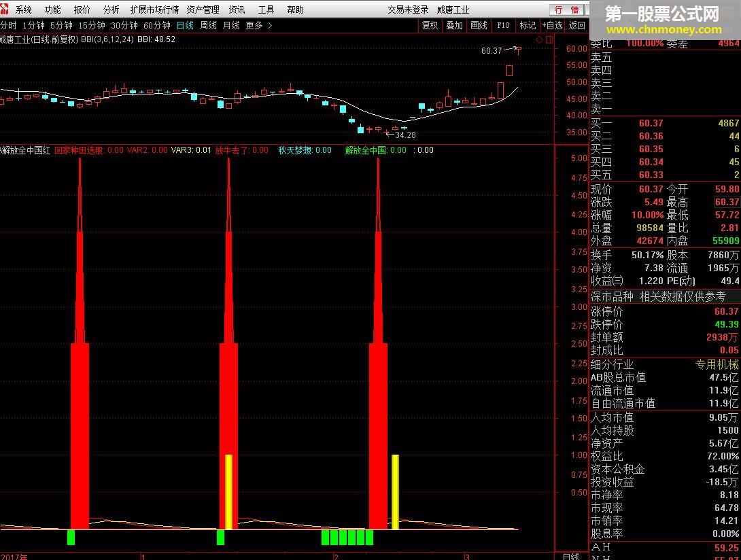Click the 市净率 value 8.18
The height and width of the screenshot is (560, 741).
pyautogui.click(x=729, y=495)
